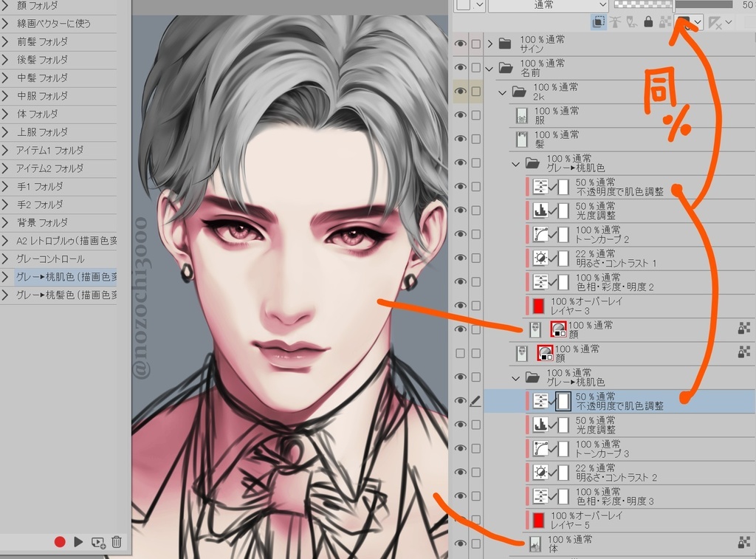Click adjustment icon of 色相・彩度・明度 2 layer

(x=540, y=281)
